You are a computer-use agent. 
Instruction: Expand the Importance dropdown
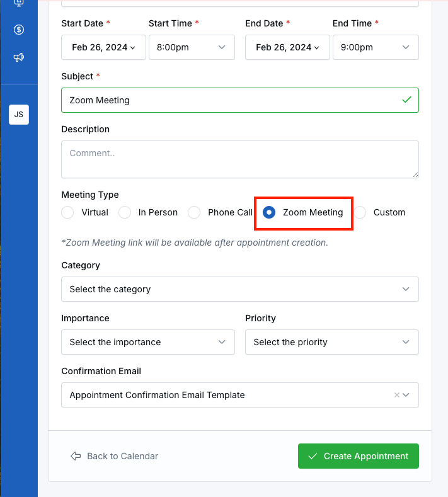click(148, 342)
